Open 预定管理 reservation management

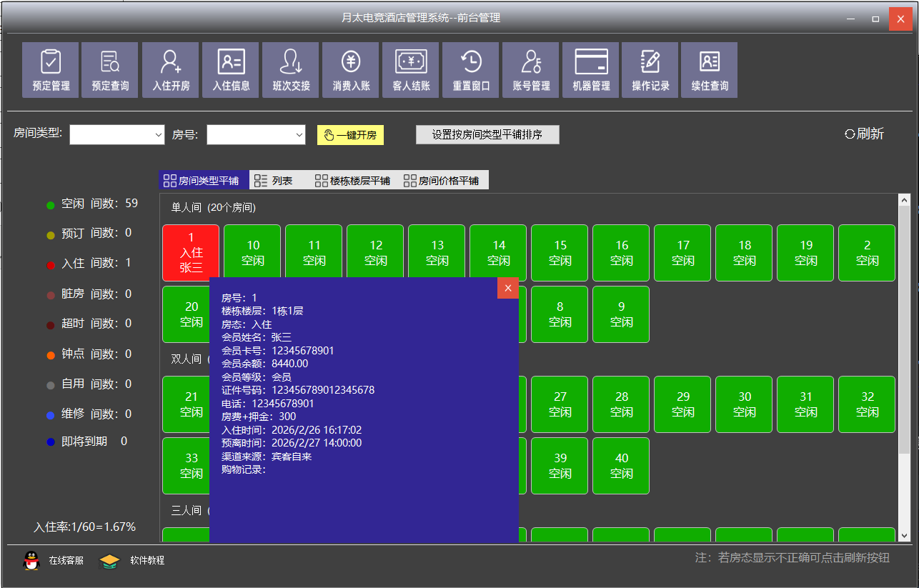(51, 69)
